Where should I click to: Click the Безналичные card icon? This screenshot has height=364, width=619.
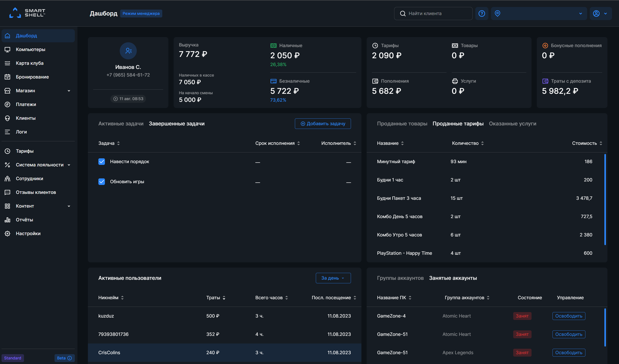[x=273, y=81]
